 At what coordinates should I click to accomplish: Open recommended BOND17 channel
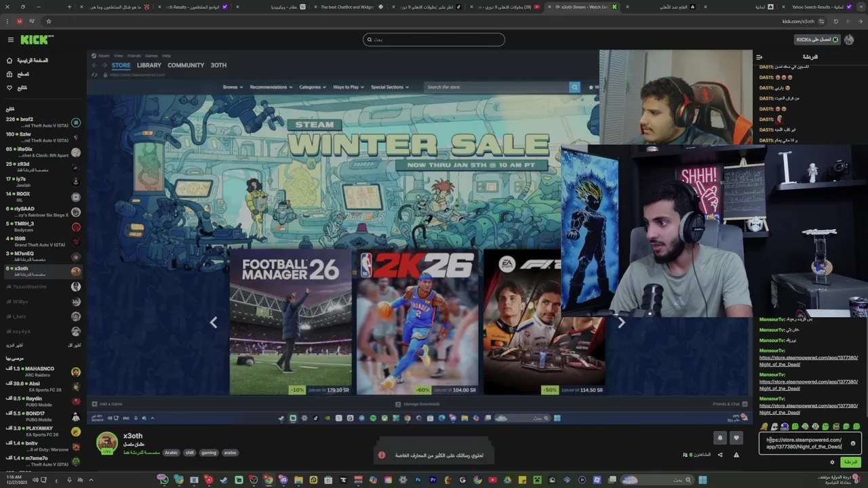[43, 417]
